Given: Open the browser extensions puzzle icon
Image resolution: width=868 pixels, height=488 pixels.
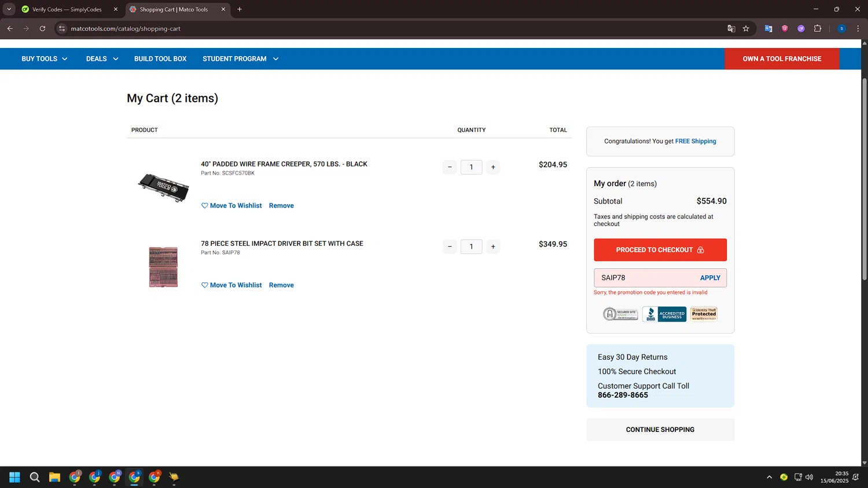Looking at the screenshot, I should tap(818, 28).
